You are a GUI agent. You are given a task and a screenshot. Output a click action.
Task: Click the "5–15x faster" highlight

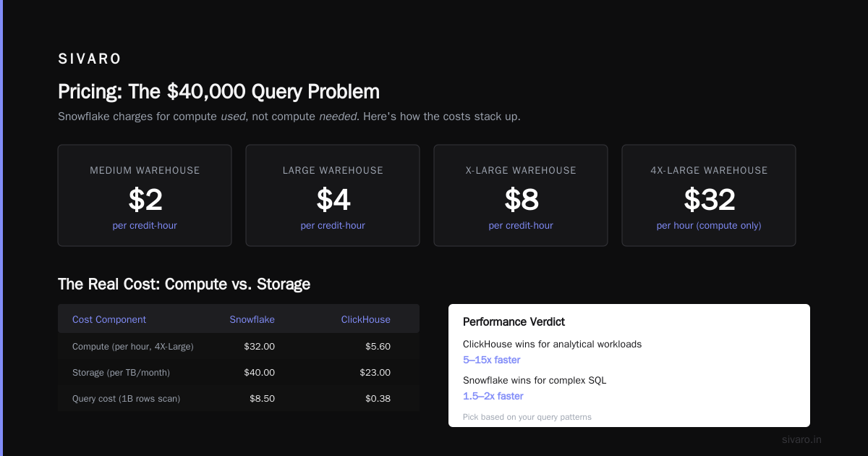pyautogui.click(x=492, y=360)
